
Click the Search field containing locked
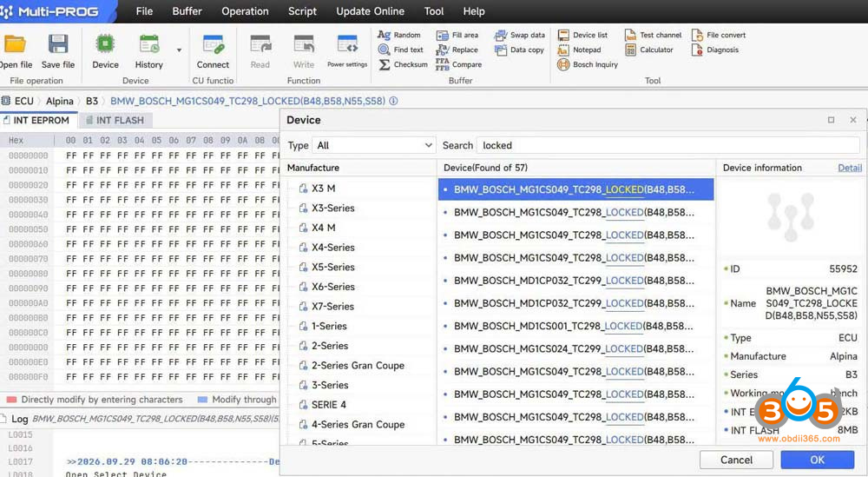coord(667,146)
